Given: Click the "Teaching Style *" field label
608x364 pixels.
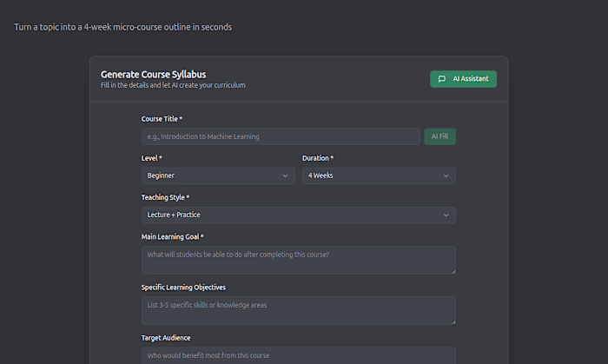Looking at the screenshot, I should point(165,197).
